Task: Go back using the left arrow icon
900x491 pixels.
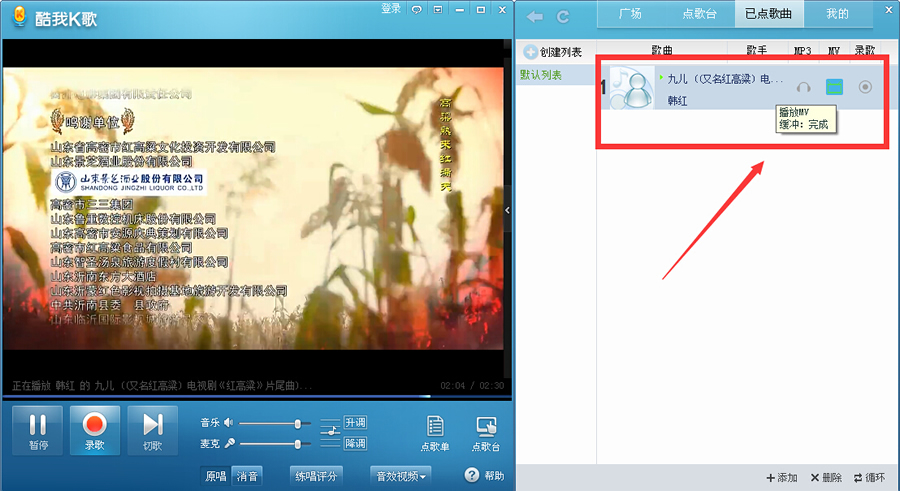Action: click(535, 16)
